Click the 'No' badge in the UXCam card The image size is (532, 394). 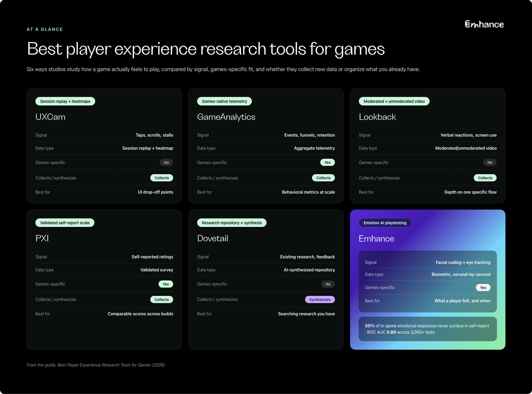pyautogui.click(x=166, y=162)
